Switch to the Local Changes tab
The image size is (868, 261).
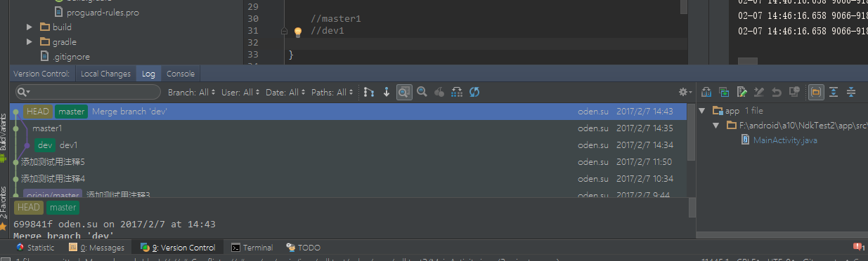(x=105, y=74)
